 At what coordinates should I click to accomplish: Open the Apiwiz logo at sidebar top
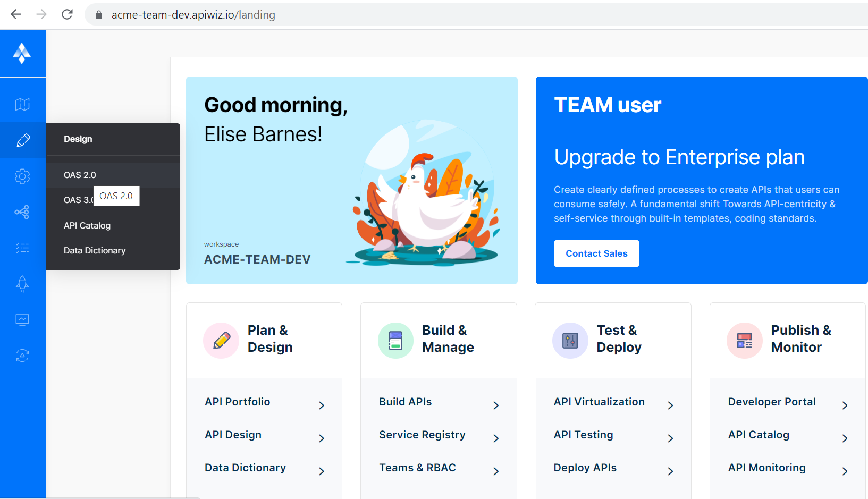[x=22, y=53]
